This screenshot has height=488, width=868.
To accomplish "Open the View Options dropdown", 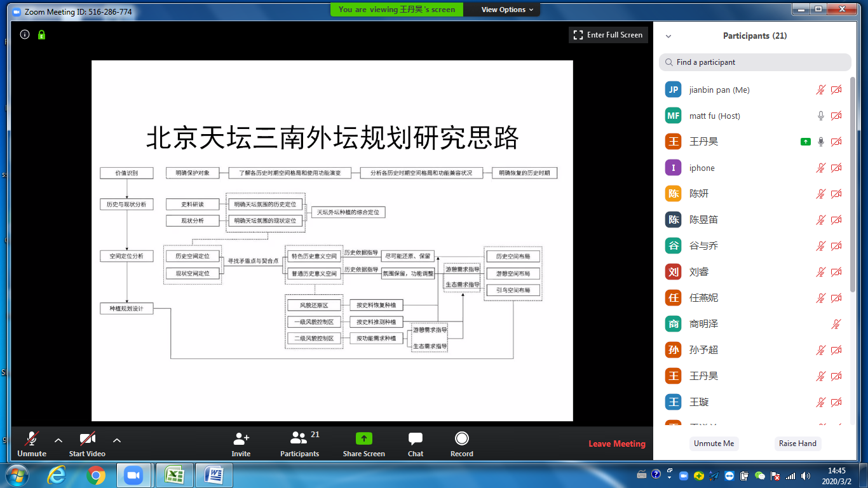I will tap(507, 10).
